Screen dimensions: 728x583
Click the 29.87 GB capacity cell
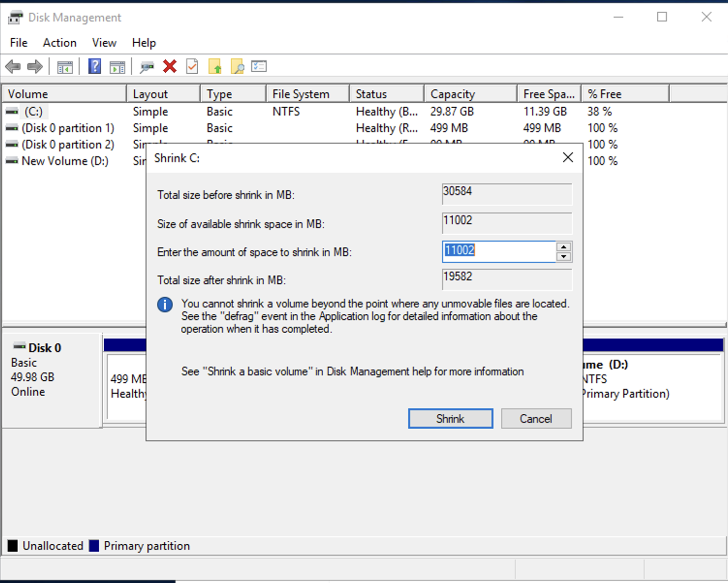tap(452, 112)
